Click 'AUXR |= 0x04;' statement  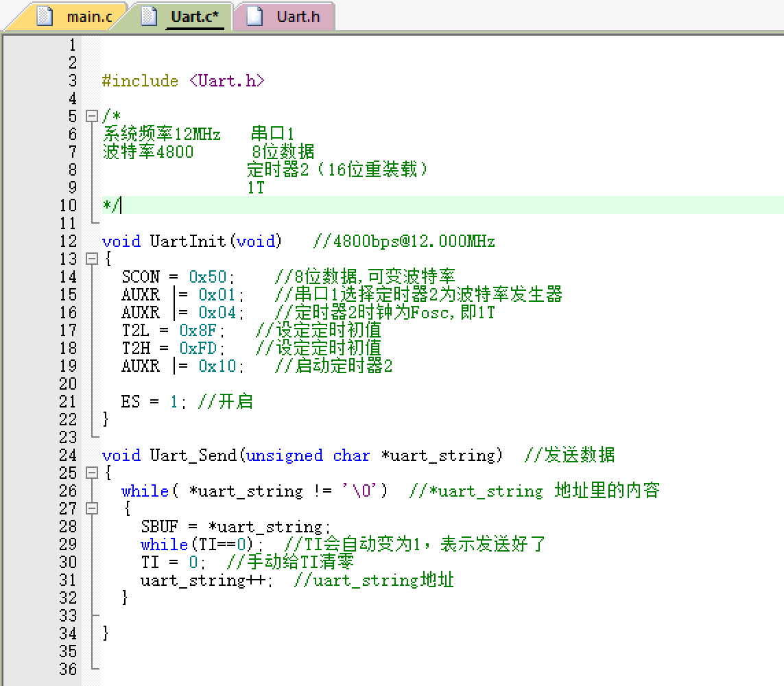point(182,313)
